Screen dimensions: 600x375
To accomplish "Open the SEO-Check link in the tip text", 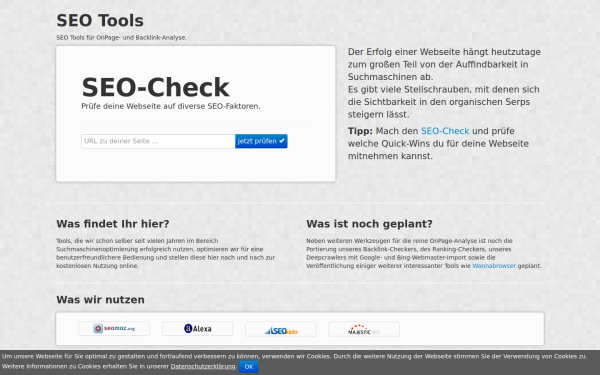I will 445,131.
